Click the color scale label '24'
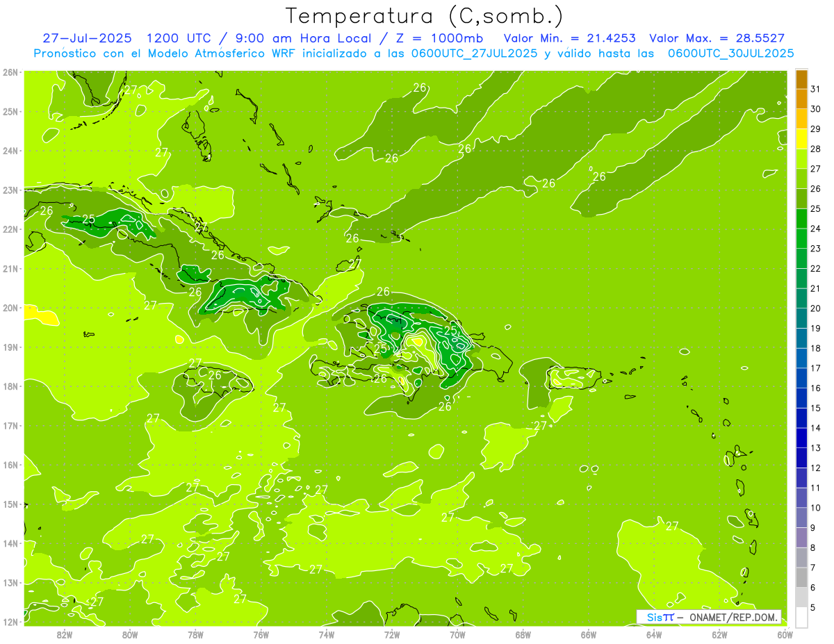This screenshot has width=834, height=644. tap(816, 229)
